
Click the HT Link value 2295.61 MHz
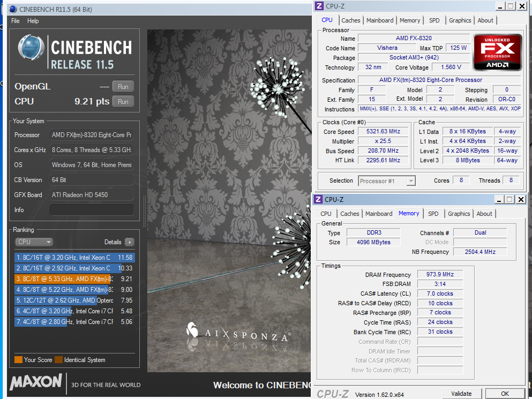[384, 160]
